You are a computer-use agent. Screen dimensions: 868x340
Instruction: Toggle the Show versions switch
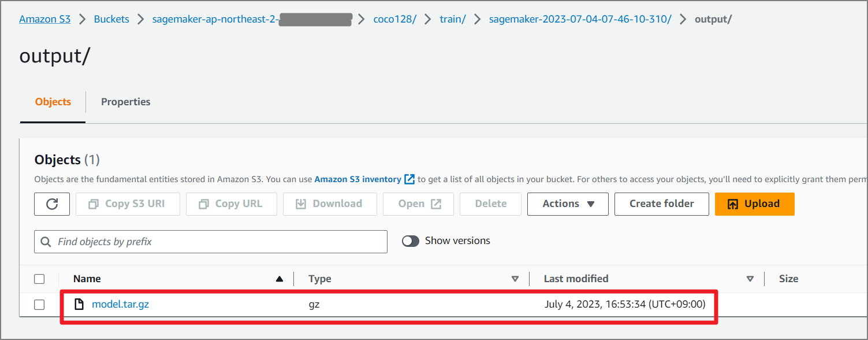pos(411,241)
